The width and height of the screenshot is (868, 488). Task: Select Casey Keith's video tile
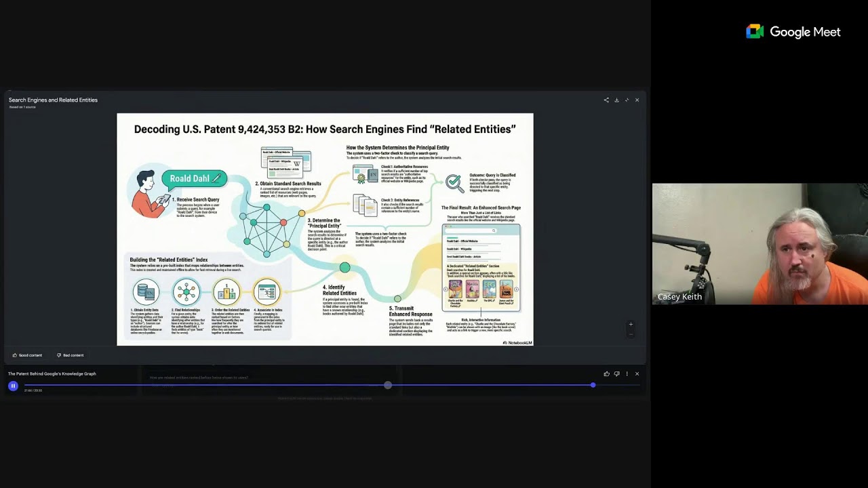(x=760, y=244)
